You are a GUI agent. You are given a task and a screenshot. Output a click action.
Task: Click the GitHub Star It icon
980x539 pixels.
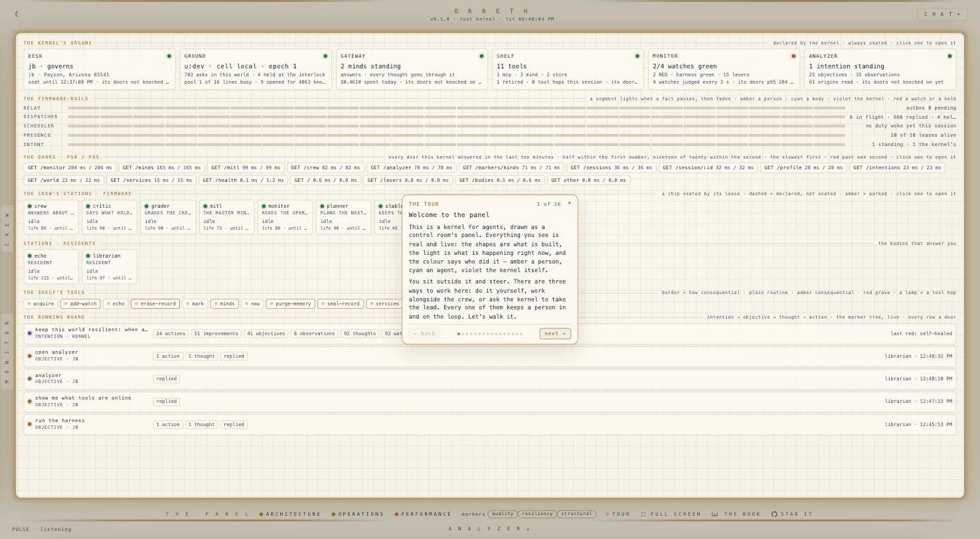[774, 514]
